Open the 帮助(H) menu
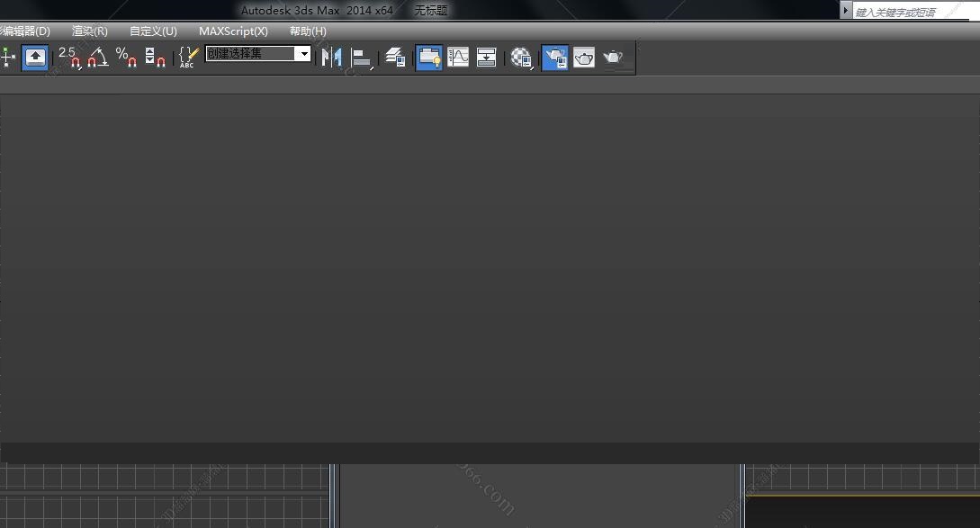This screenshot has height=528, width=980. (308, 31)
